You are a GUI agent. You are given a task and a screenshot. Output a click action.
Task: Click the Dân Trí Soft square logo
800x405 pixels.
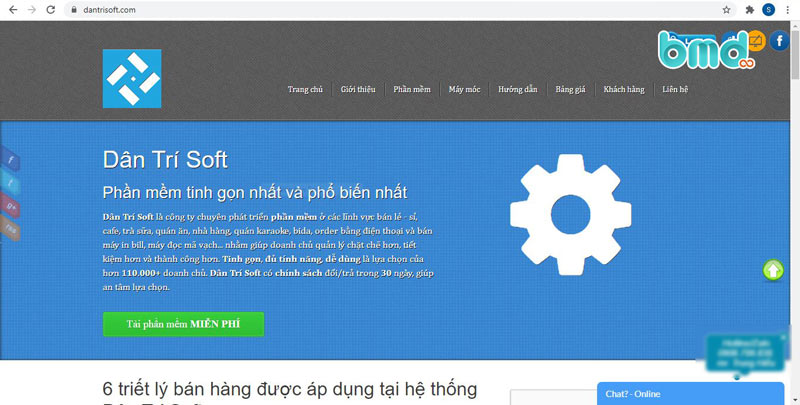click(132, 79)
